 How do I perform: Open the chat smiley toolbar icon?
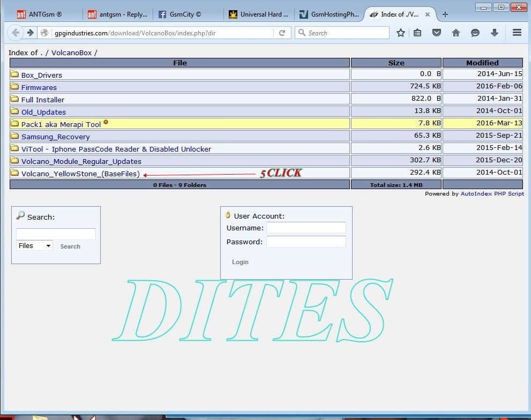coord(475,33)
